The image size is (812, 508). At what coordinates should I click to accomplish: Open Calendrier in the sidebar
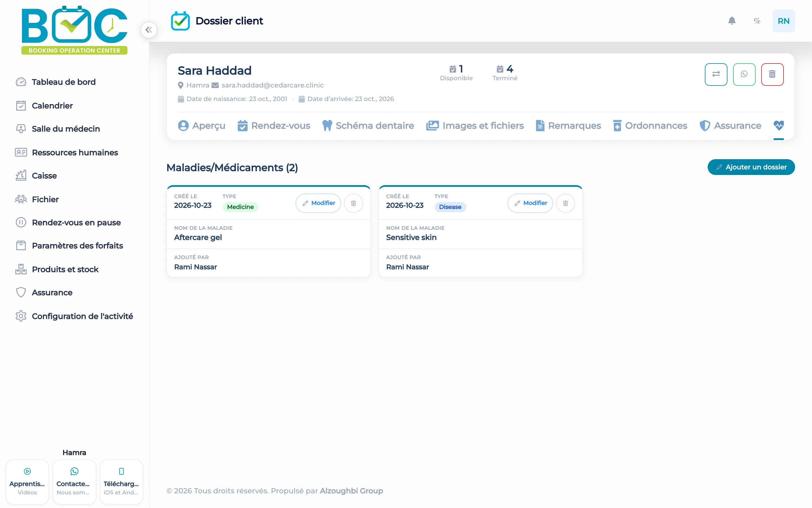(44, 106)
